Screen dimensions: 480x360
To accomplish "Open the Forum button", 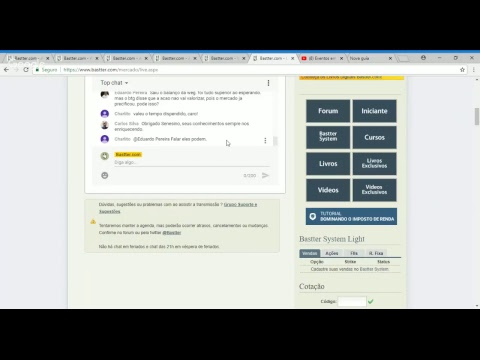I will [x=328, y=111].
